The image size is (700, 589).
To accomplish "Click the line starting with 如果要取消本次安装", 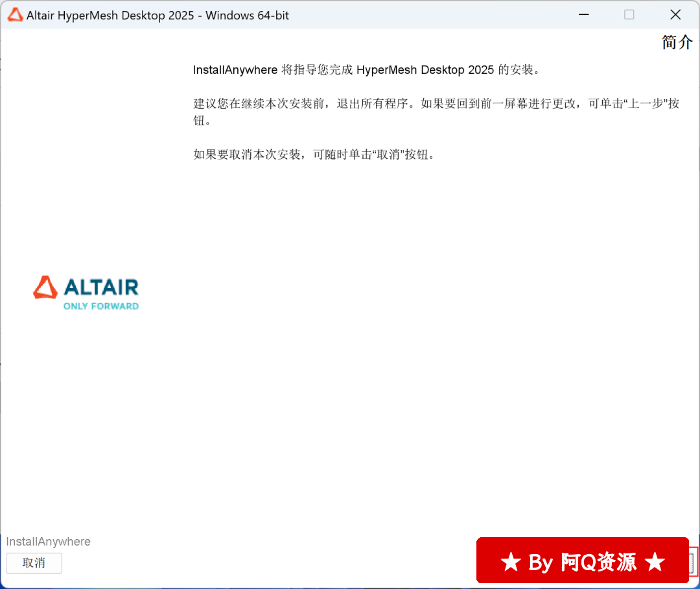I will pyautogui.click(x=314, y=154).
